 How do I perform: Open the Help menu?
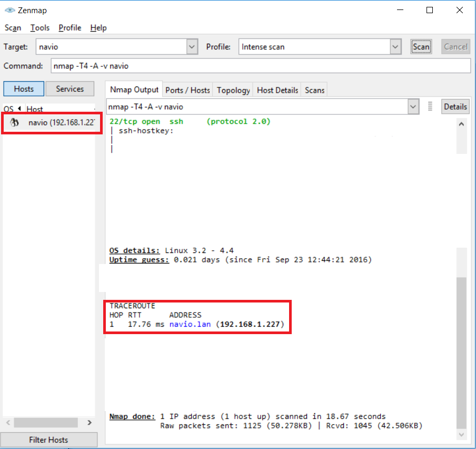98,27
